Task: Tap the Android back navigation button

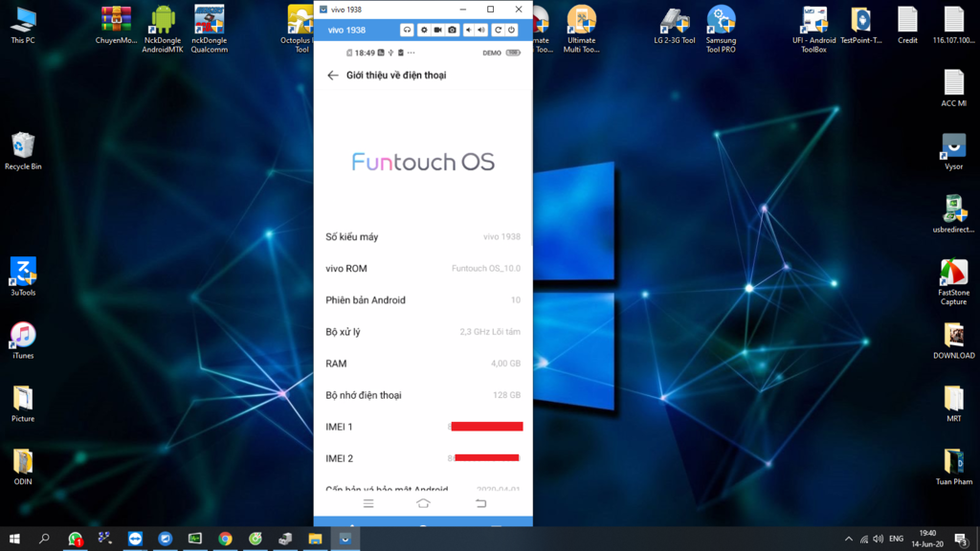Action: click(480, 503)
